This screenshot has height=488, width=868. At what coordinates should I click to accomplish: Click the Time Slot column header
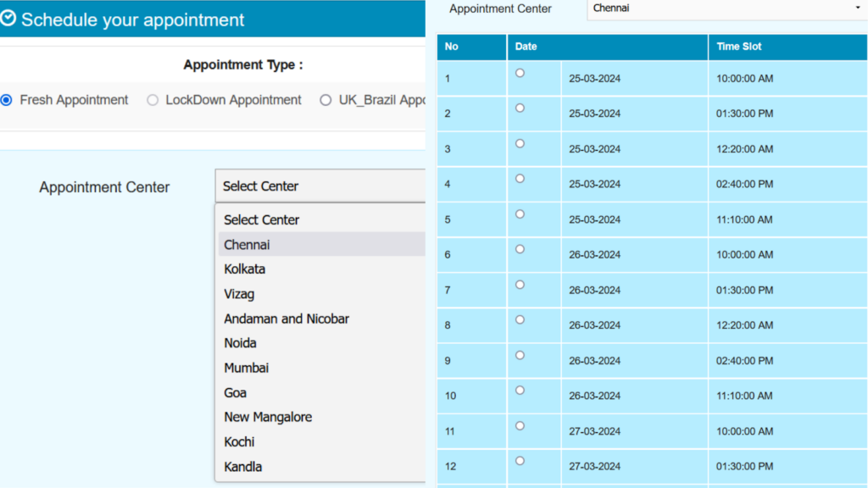tap(740, 47)
